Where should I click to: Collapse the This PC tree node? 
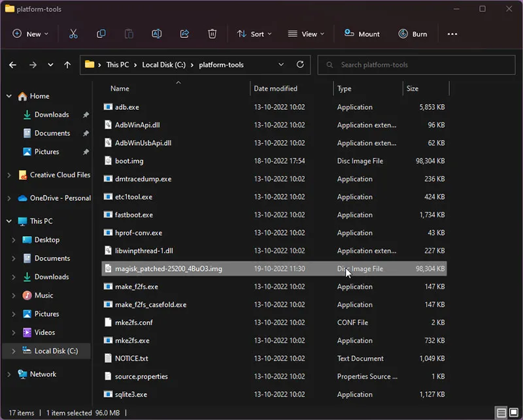point(9,221)
